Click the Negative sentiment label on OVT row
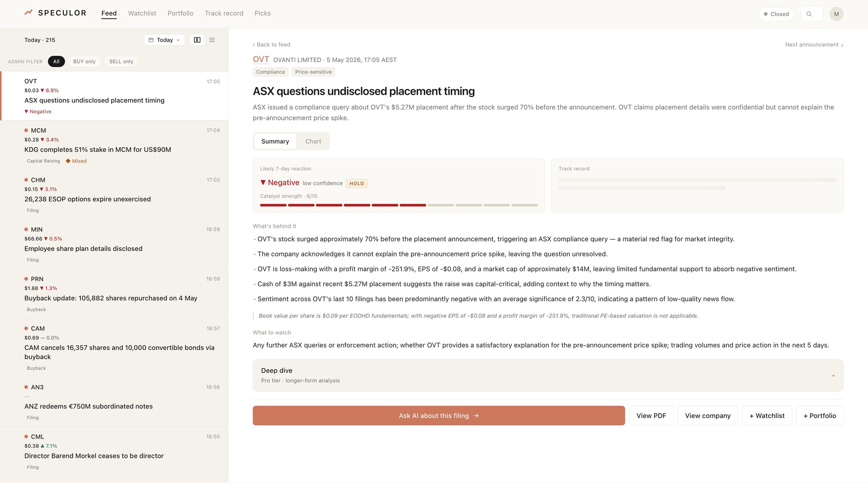This screenshot has height=483, width=868. [38, 112]
